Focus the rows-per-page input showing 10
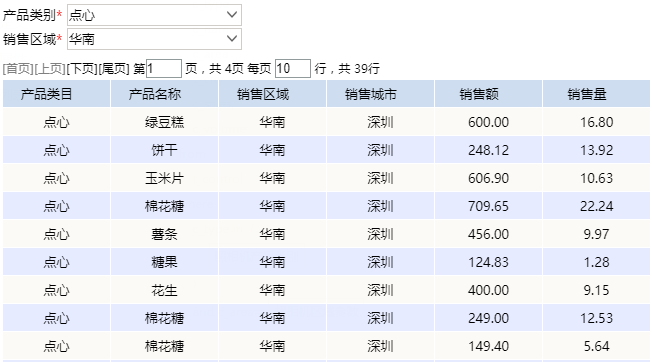Viewport: 652px width, 362px height. 293,69
